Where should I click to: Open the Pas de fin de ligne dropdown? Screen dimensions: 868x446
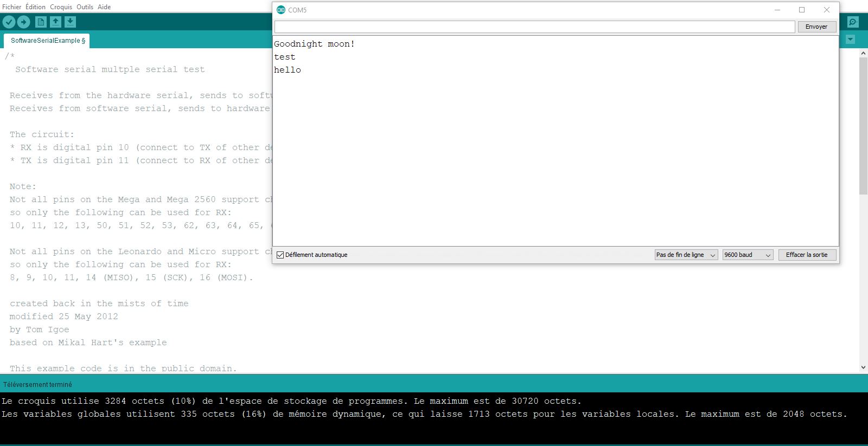[x=686, y=255]
